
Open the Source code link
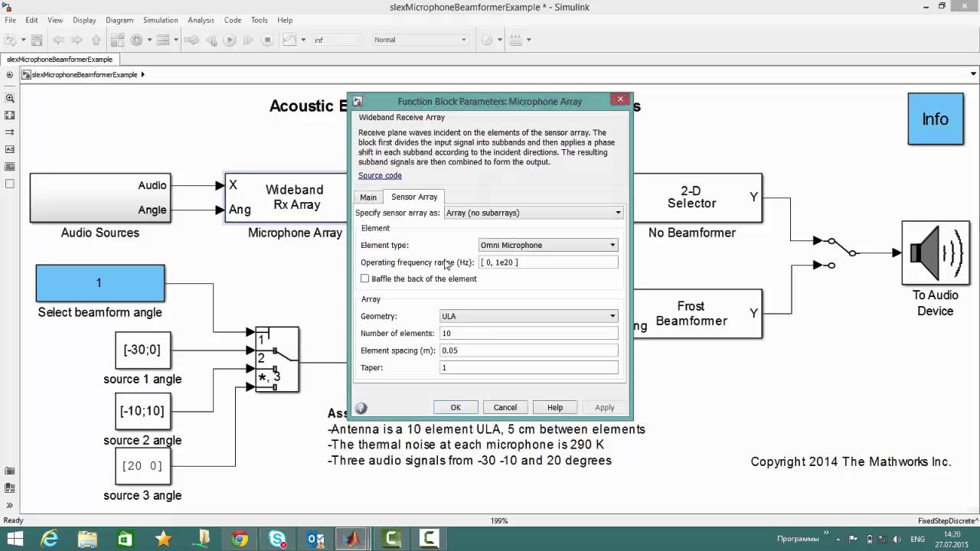(380, 176)
